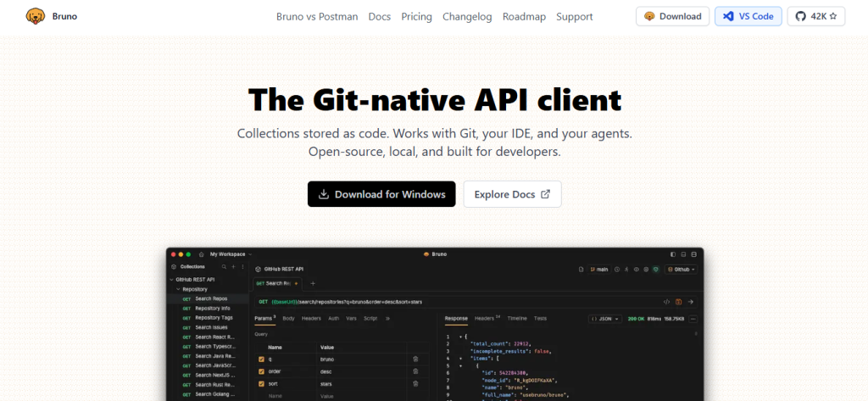Click the home icon beside My Workspace
868x401 pixels.
click(x=202, y=254)
